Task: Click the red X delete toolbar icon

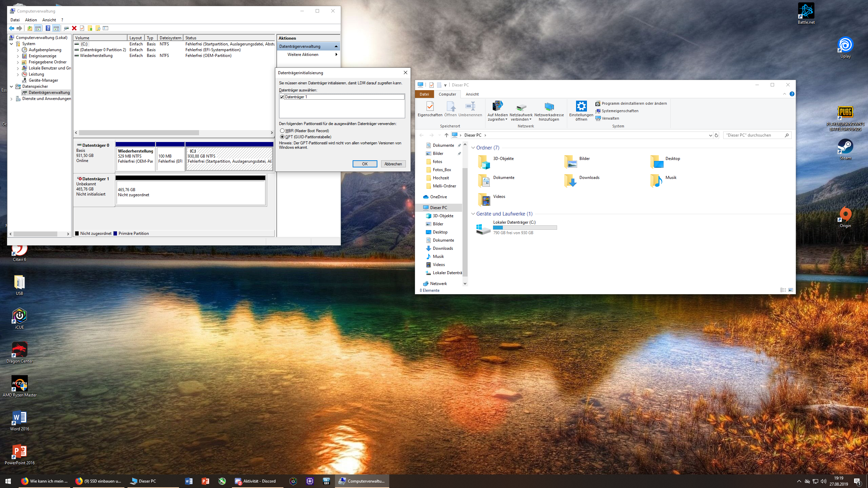Action: 74,28
